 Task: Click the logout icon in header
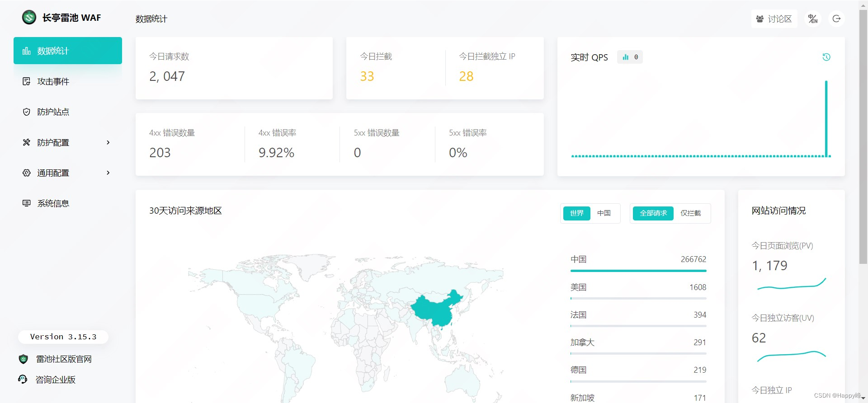[836, 19]
